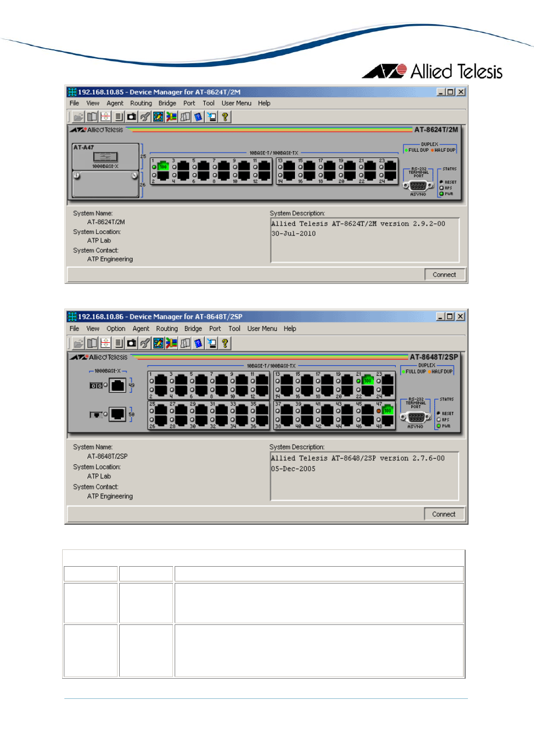Image resolution: width=534 pixels, height=756 pixels.
Task: Click yellow question mark help icon in AT-8624T/2M toolbar
Action: [x=225, y=116]
